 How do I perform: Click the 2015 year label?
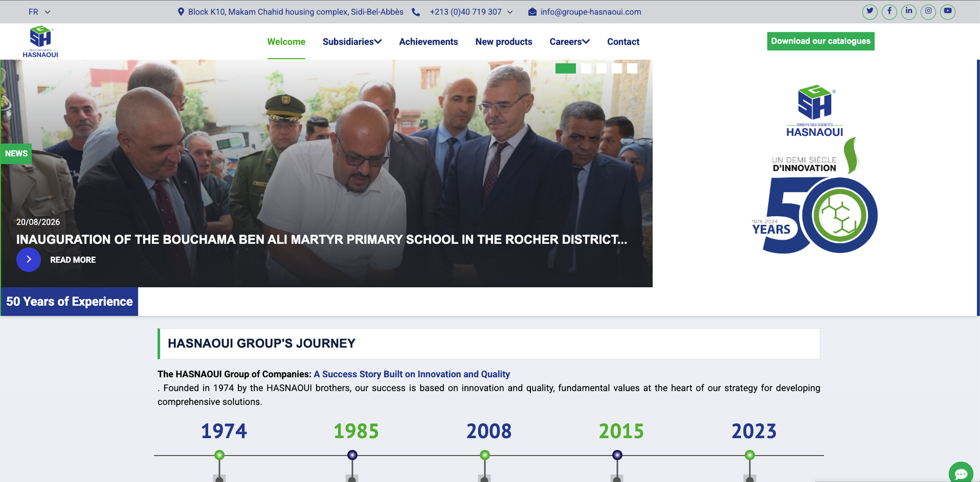[x=621, y=431]
